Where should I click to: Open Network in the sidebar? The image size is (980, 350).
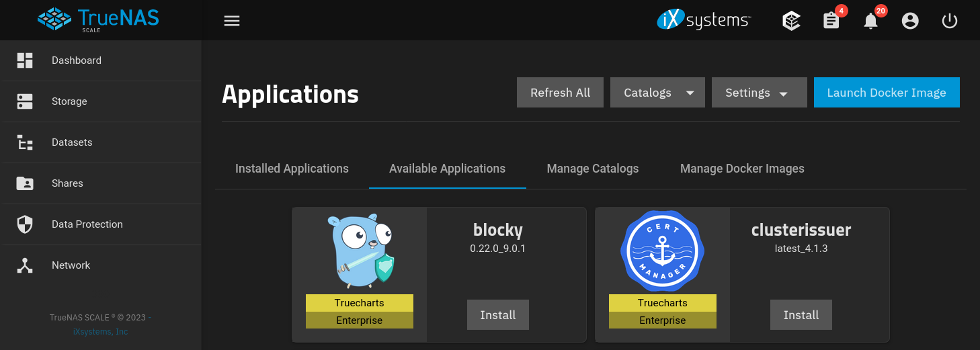(x=101, y=265)
